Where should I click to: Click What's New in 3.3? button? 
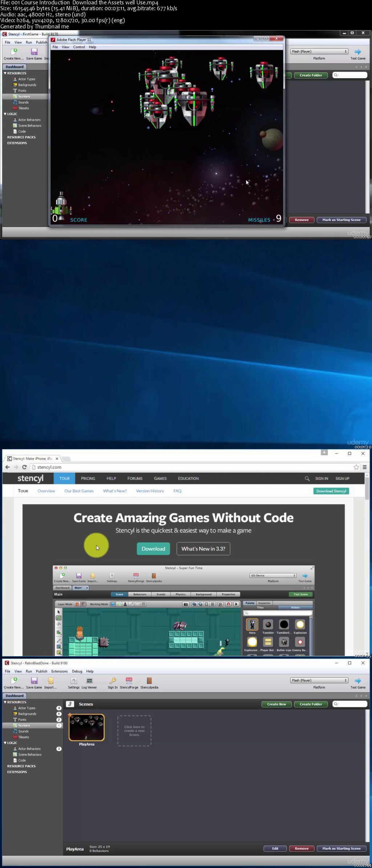coord(203,549)
